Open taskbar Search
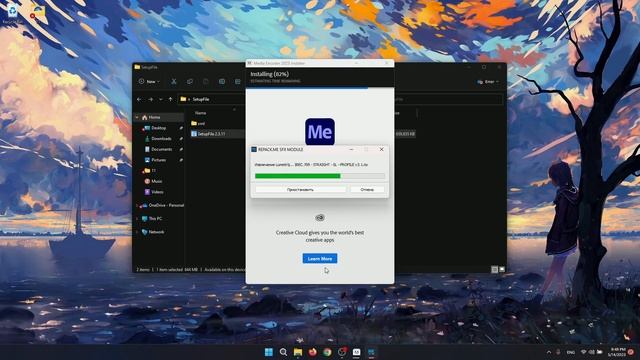The image size is (640, 360). coord(283,352)
